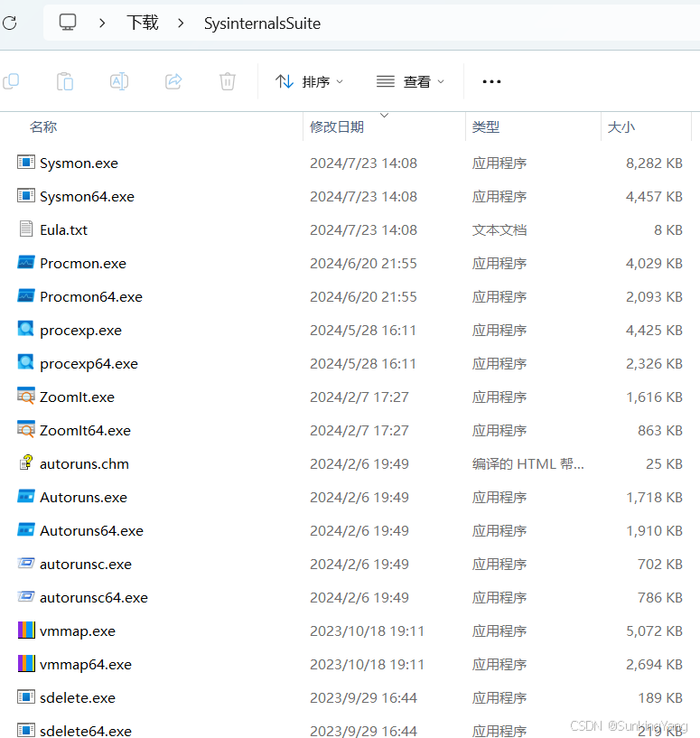The height and width of the screenshot is (738, 700).
Task: Select the Sysmon64.exe file icon
Action: [26, 196]
